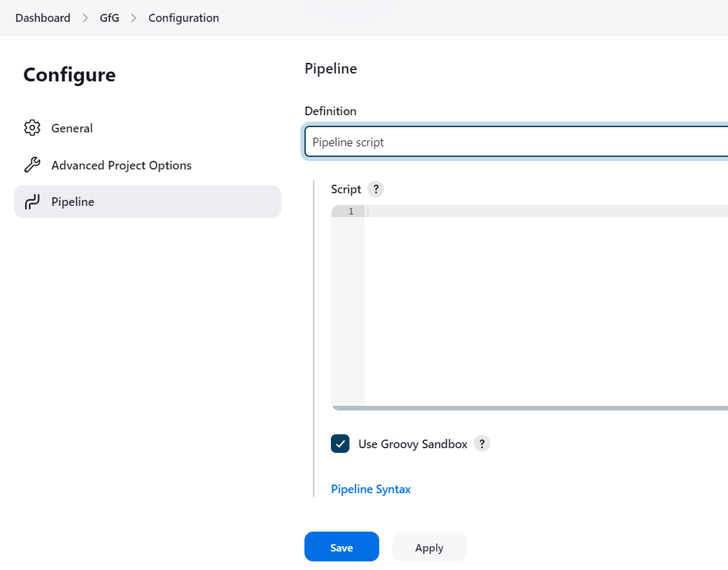Click the Pipeline icon in sidebar
728x570 pixels.
32,202
